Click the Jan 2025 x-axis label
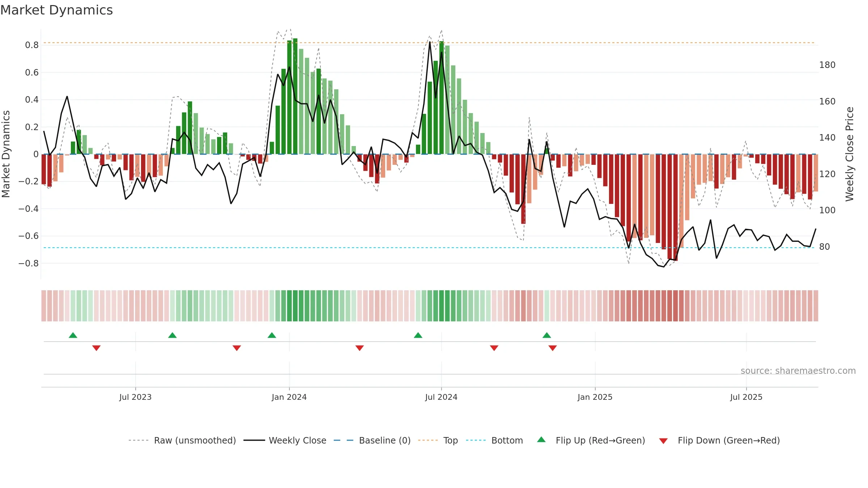This screenshot has height=488, width=868. click(x=595, y=397)
